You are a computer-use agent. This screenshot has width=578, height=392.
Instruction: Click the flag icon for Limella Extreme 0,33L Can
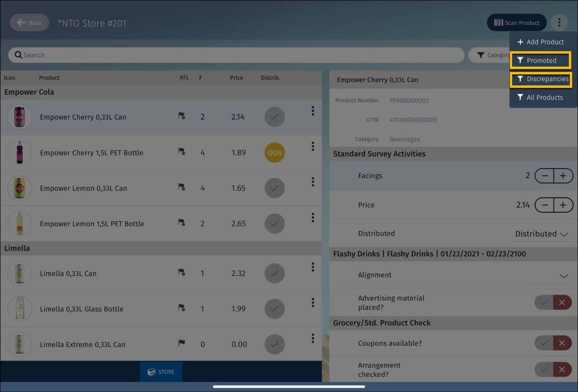tap(182, 343)
